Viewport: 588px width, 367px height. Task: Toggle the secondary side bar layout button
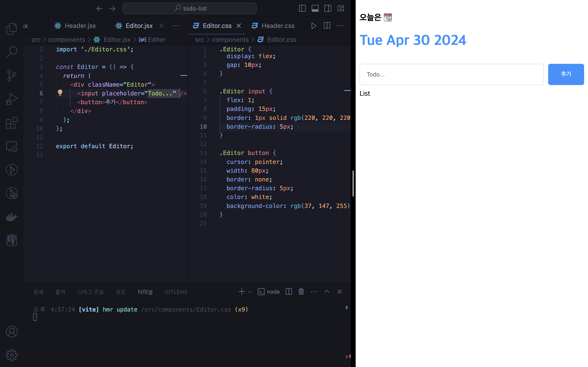coord(328,9)
